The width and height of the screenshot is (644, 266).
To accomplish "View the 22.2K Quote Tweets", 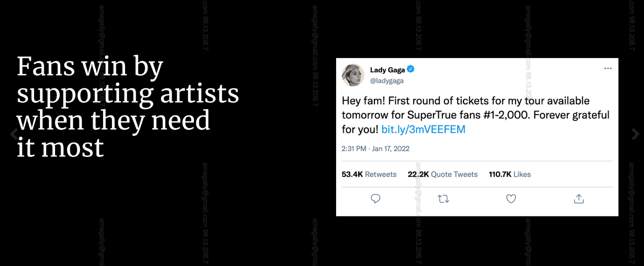I will (443, 174).
